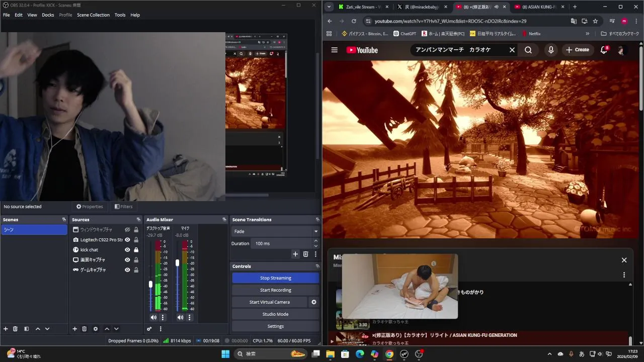The height and width of the screenshot is (362, 644).
Task: Enable Studio Mode
Action: tap(275, 314)
